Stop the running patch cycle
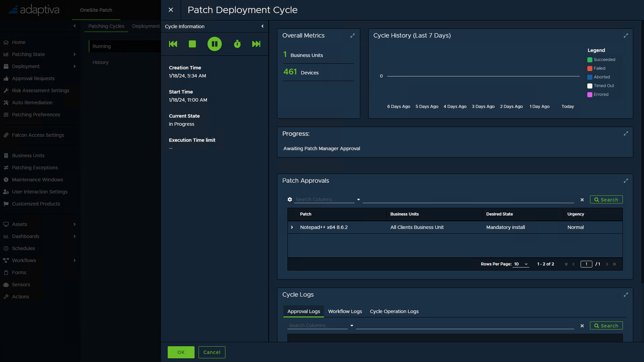 click(x=192, y=44)
